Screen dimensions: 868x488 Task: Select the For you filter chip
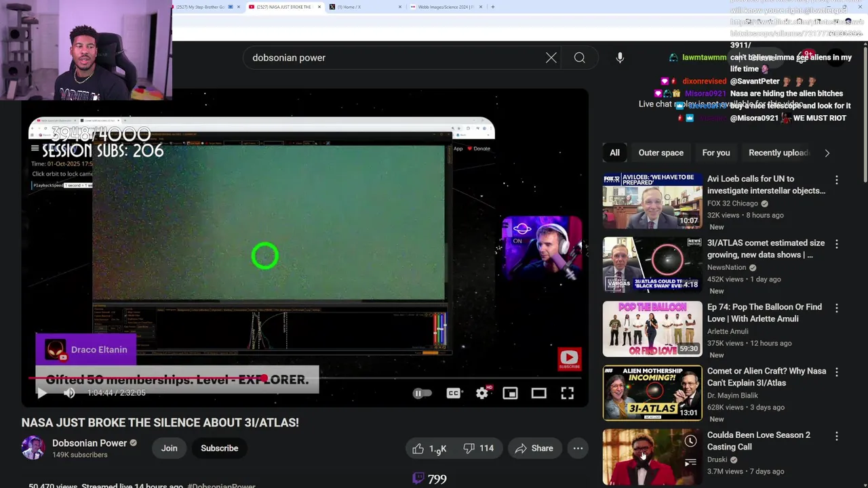(x=716, y=152)
